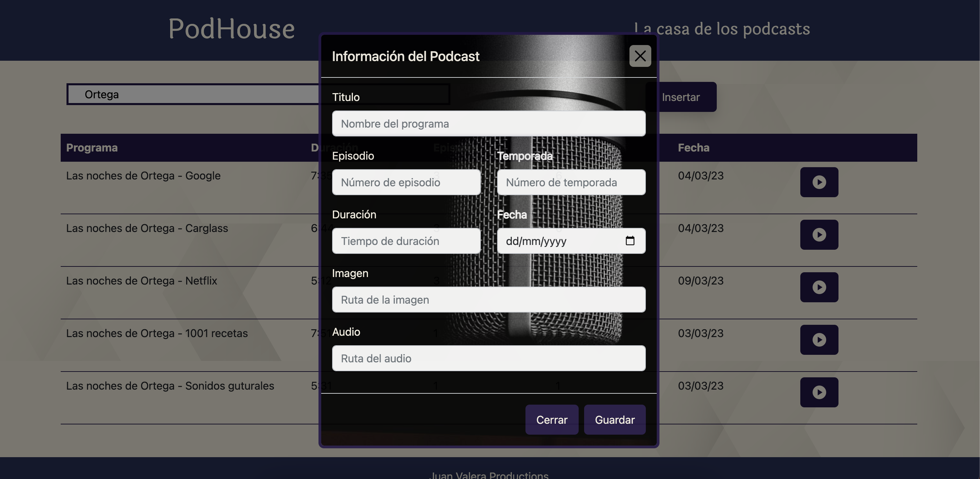
Task: Click the Guardar button
Action: (615, 420)
